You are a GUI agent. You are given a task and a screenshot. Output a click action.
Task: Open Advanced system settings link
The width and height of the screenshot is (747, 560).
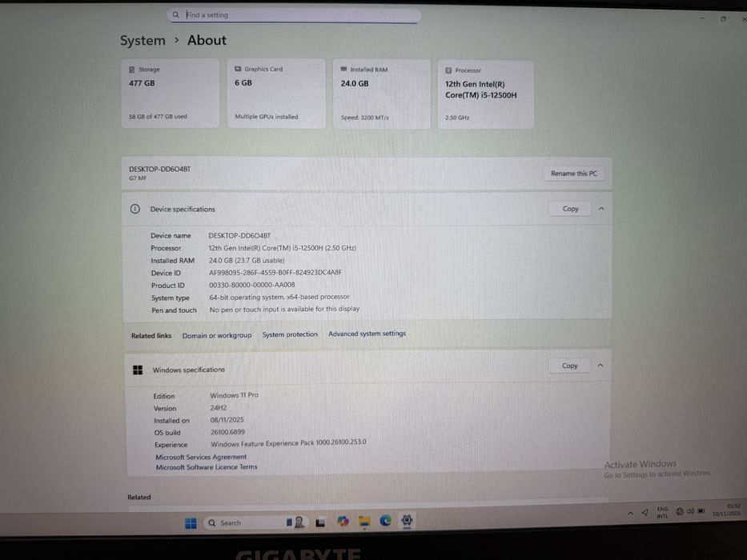tap(367, 334)
